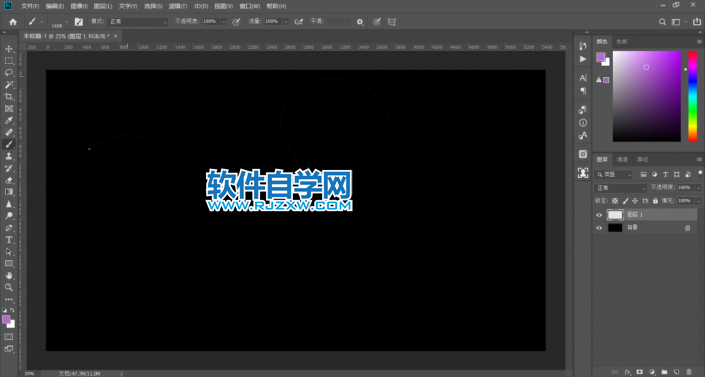This screenshot has height=377, width=705.
Task: Open smoothing options gear icon
Action: 360,22
